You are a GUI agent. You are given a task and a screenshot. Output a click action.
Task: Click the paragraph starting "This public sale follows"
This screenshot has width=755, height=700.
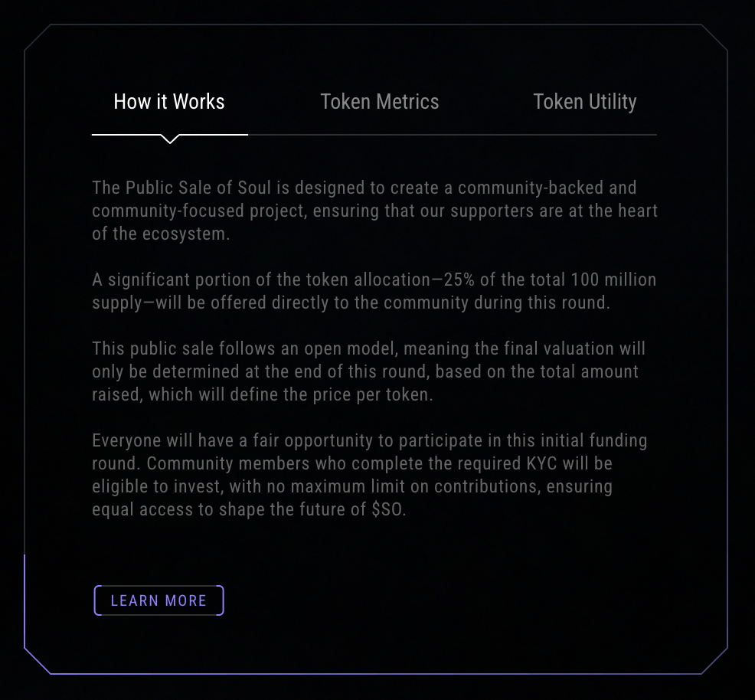[x=368, y=371]
